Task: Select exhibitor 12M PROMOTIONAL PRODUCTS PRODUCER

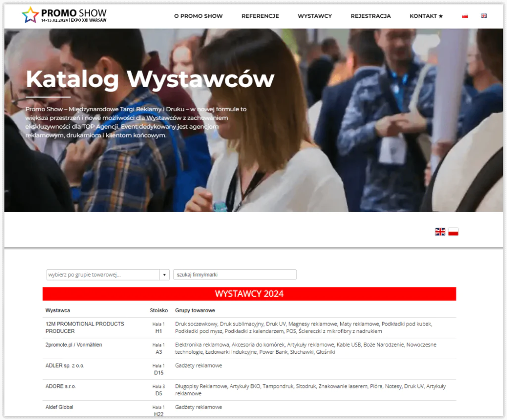Action: click(85, 327)
